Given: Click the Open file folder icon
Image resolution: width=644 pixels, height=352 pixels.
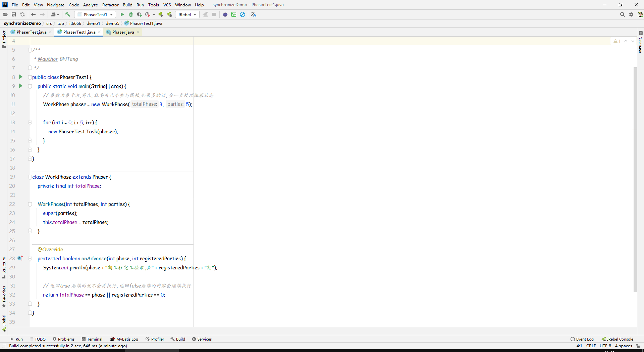Looking at the screenshot, I should [x=5, y=14].
